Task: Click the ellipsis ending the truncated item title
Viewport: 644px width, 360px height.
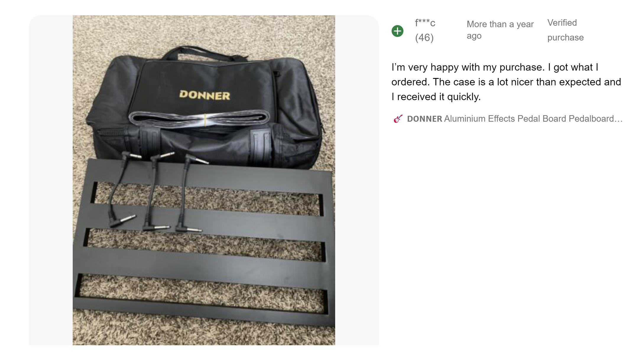Action: click(618, 119)
